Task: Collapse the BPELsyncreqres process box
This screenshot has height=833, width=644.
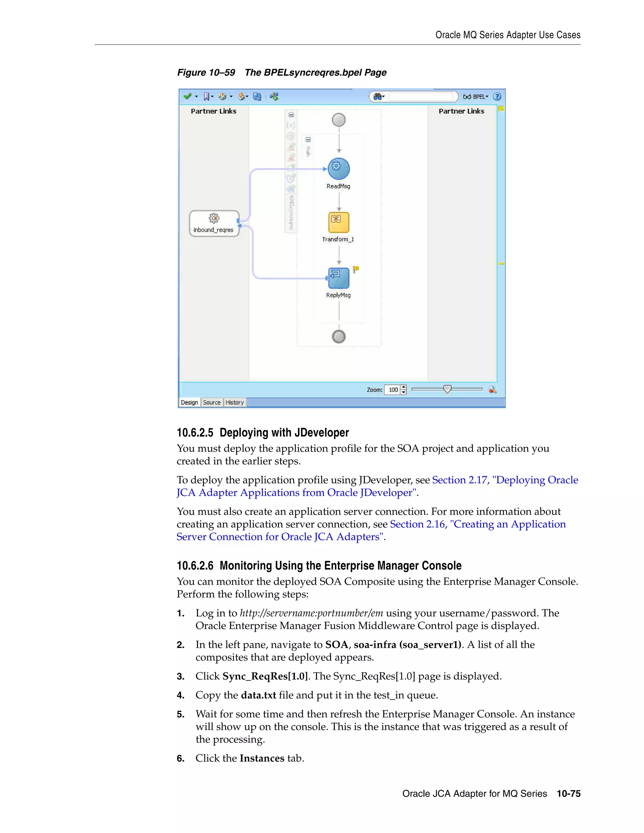Action: point(291,115)
